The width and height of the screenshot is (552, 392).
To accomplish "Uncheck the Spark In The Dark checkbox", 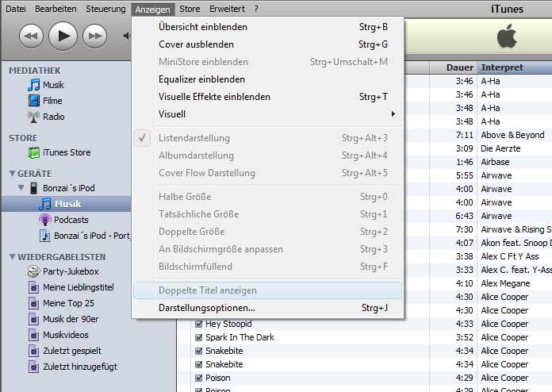I will 198,337.
